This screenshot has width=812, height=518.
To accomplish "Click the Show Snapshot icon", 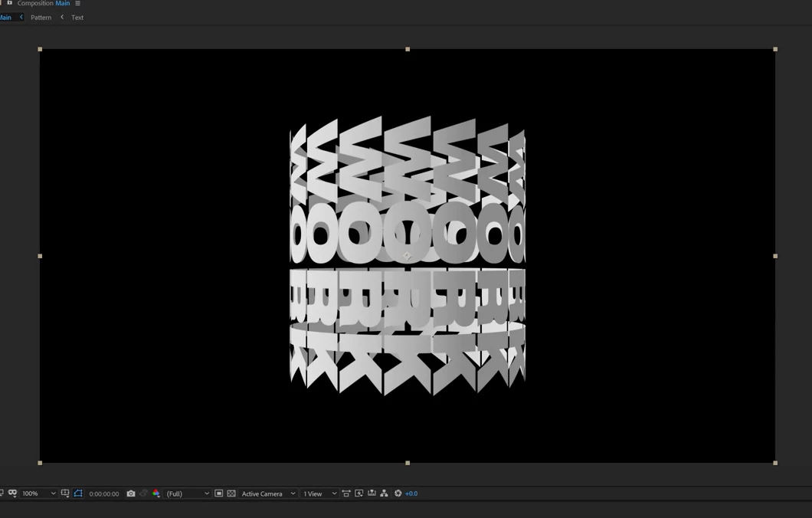I will (144, 493).
